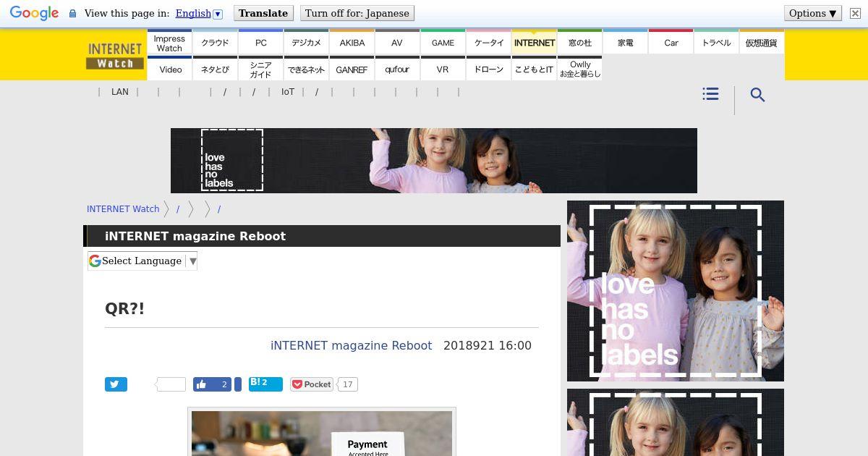Viewport: 868px width, 456px height.
Task: Click the iNTERNET magazine Reboot author link
Action: tap(351, 345)
